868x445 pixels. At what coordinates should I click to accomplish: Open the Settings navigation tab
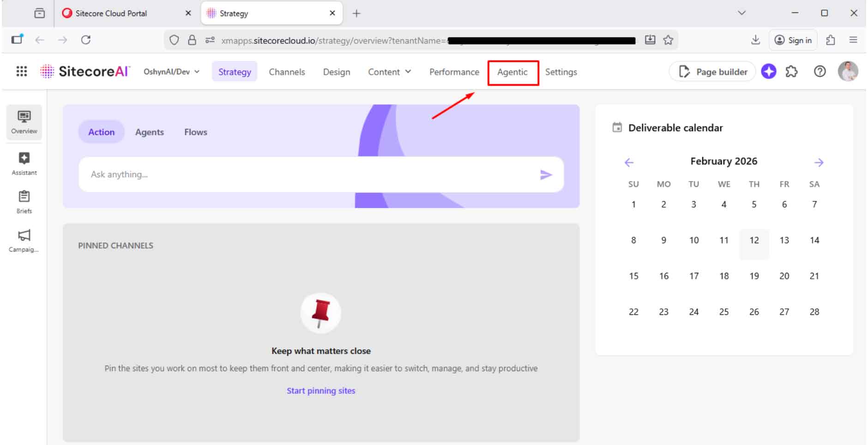(561, 72)
